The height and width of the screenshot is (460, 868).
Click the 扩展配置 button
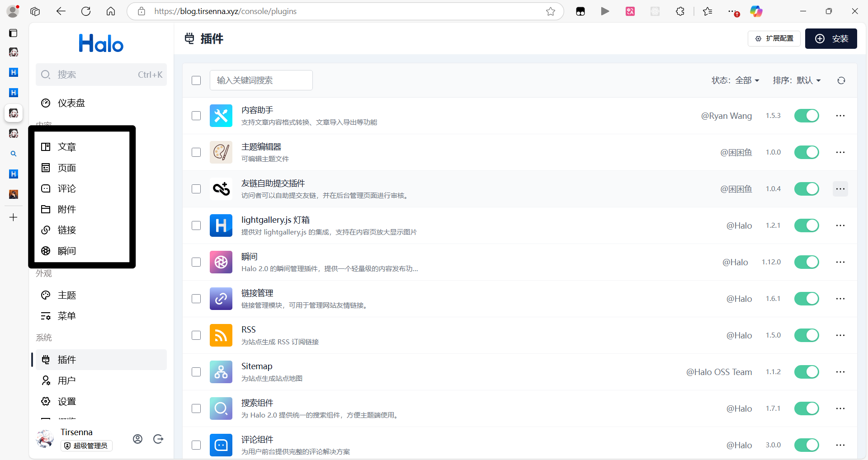(774, 39)
